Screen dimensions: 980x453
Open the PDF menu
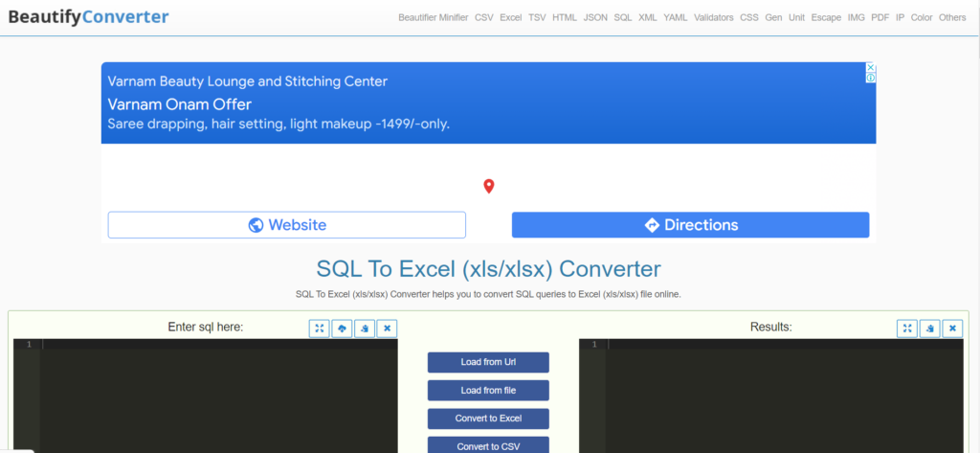[880, 17]
